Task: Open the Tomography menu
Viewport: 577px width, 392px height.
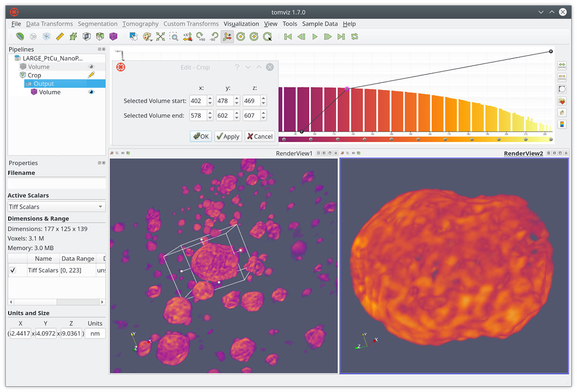Action: pyautogui.click(x=140, y=24)
